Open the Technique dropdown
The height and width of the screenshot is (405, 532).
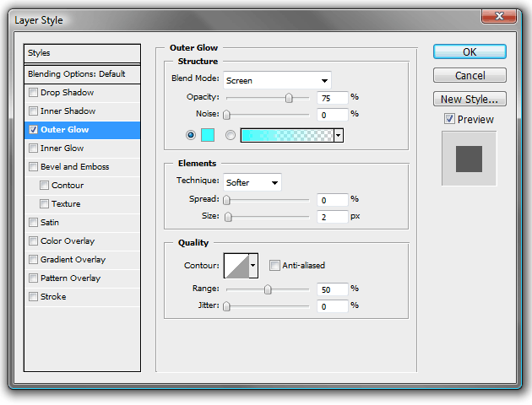click(x=252, y=182)
